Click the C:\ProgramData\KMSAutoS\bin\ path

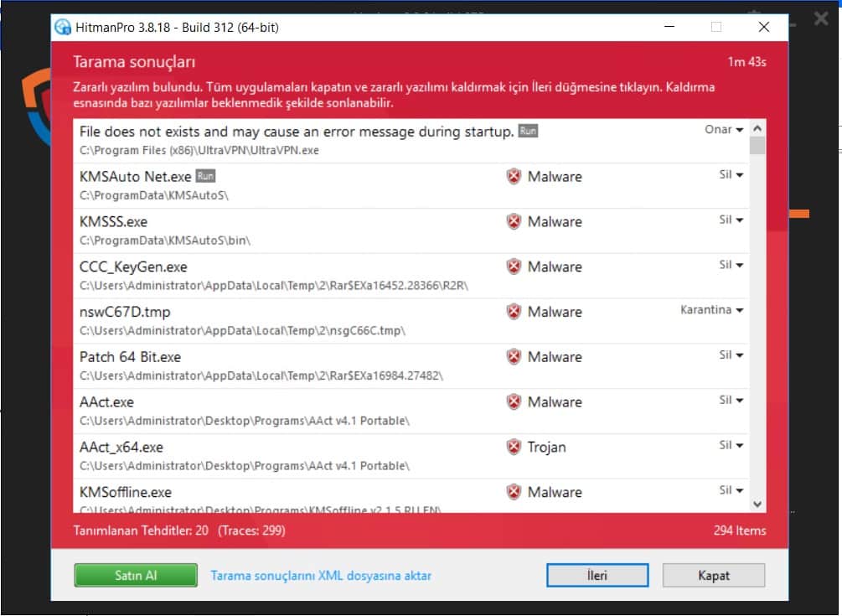click(165, 241)
